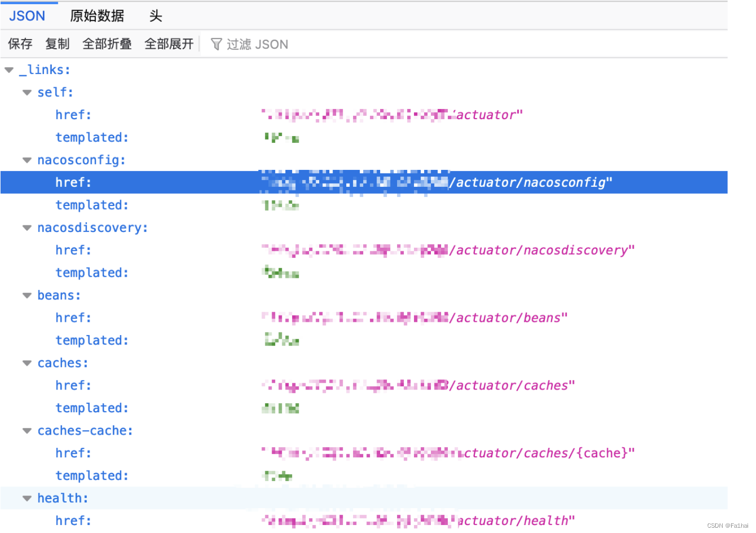The image size is (756, 533).
Task: Click the 复制 copy button
Action: click(x=57, y=44)
